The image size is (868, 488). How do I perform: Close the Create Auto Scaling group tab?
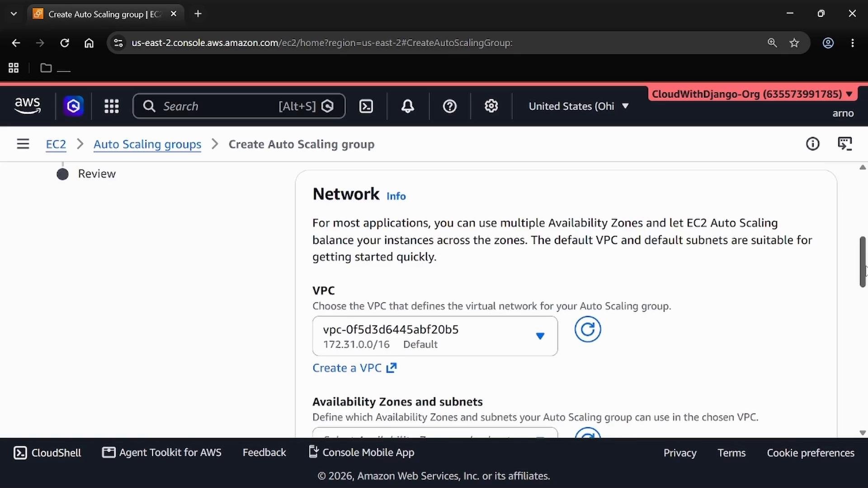174,14
